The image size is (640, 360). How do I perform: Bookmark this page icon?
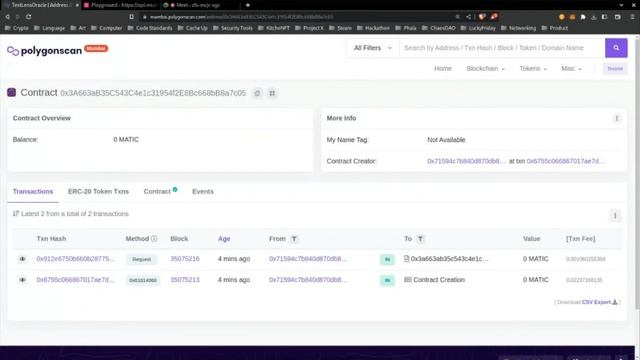click(x=131, y=17)
